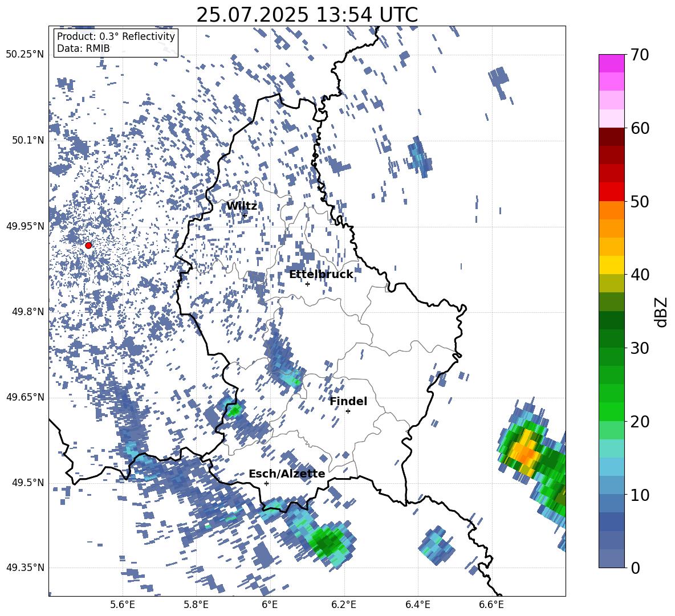675x616 pixels.
Task: Click the 49.8°N latitude label
Action: pos(27,312)
